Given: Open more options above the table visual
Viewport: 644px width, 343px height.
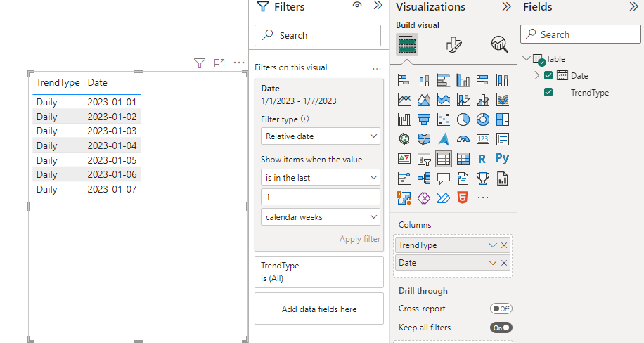Looking at the screenshot, I should coord(238,63).
